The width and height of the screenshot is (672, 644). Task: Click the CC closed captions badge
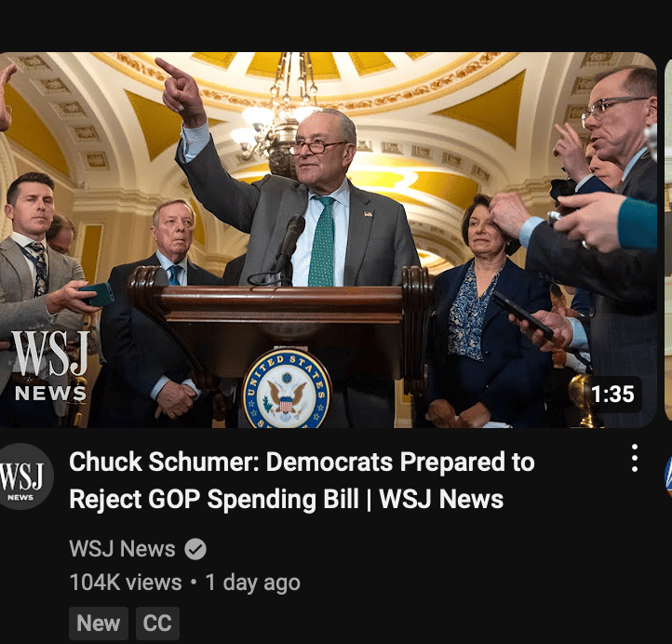(x=157, y=623)
